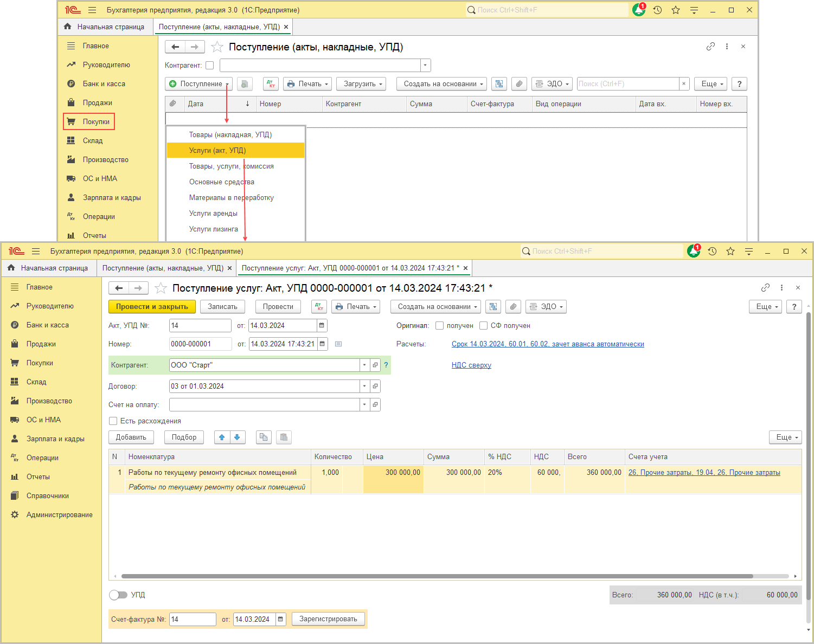This screenshot has width=814, height=644.
Task: Click Записать button
Action: (222, 307)
